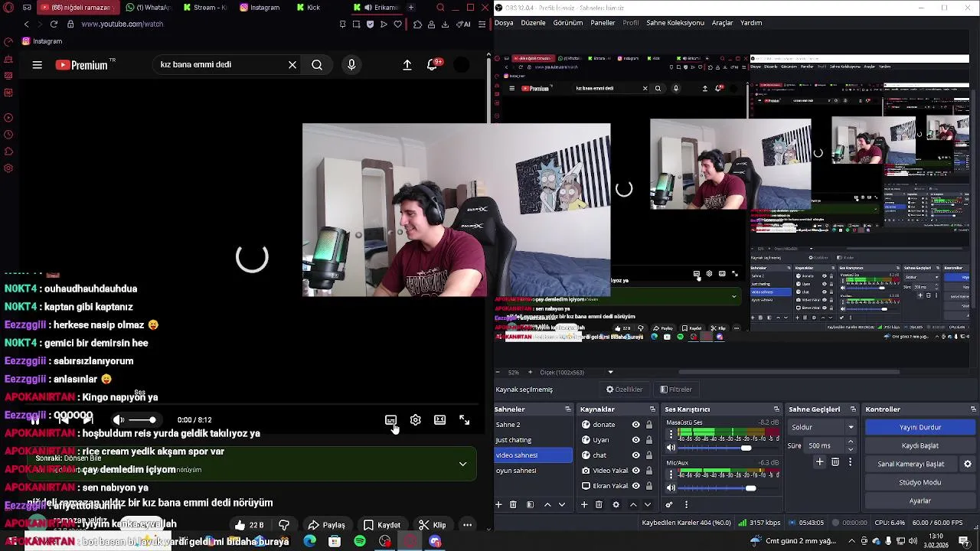Switch YouTube player to theater mode
Image resolution: width=980 pixels, height=551 pixels.
click(440, 420)
